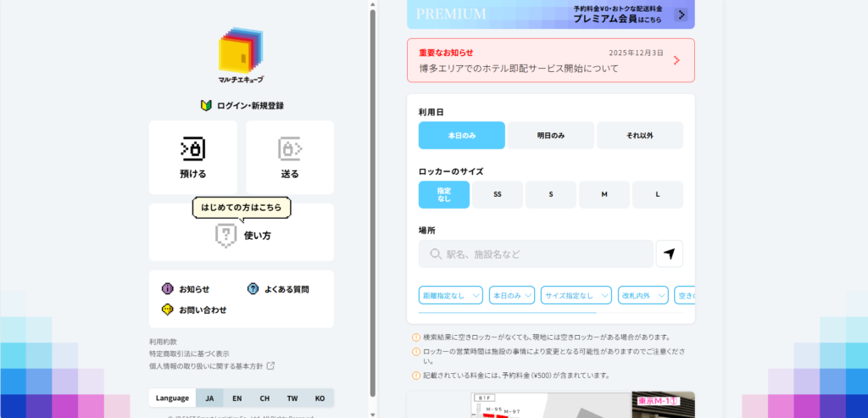Open the 使い方 question-mark guide icon
Screen dimensions: 868x418
click(x=225, y=235)
